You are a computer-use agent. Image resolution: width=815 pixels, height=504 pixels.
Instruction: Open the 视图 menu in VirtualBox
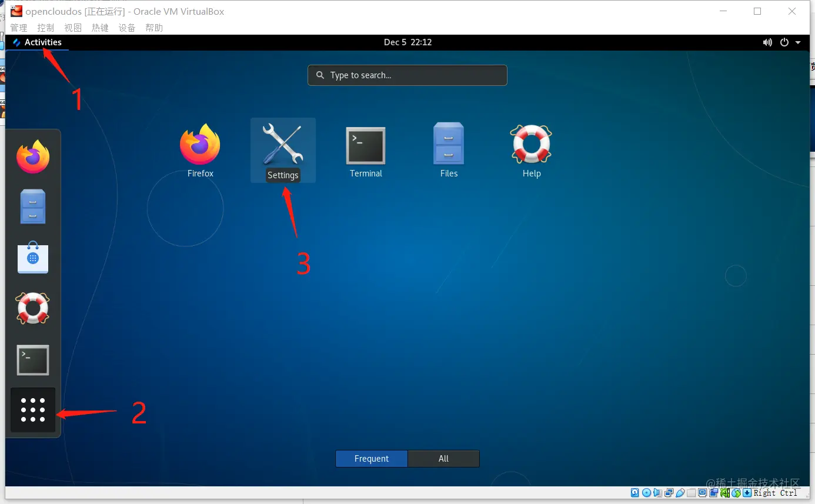pyautogui.click(x=73, y=28)
